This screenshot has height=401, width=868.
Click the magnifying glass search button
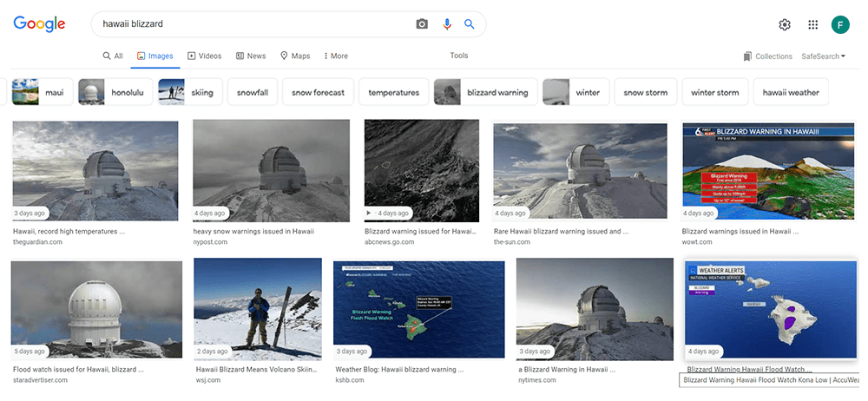470,24
